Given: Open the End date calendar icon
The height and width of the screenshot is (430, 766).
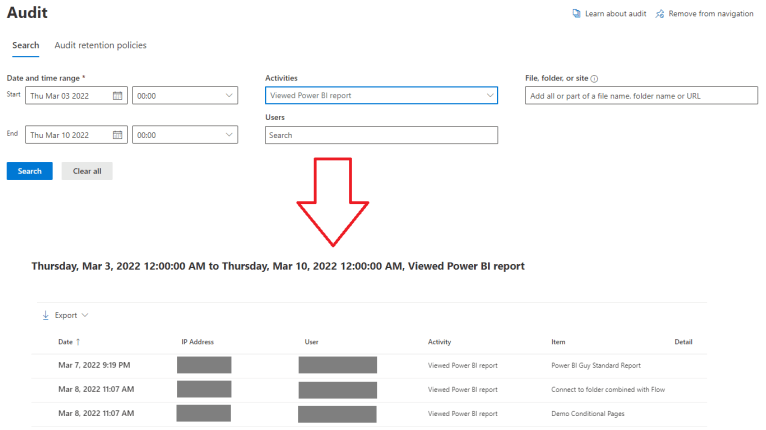Looking at the screenshot, I should click(117, 135).
